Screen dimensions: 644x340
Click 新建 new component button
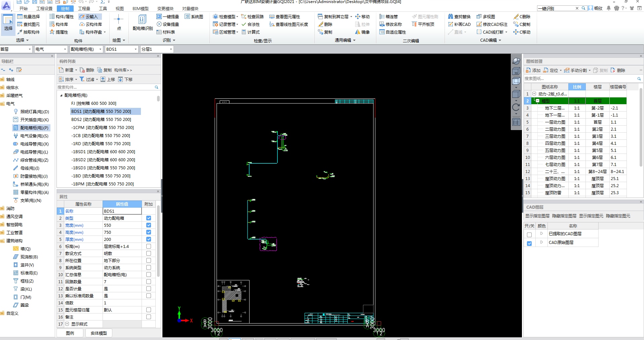[x=68, y=70]
